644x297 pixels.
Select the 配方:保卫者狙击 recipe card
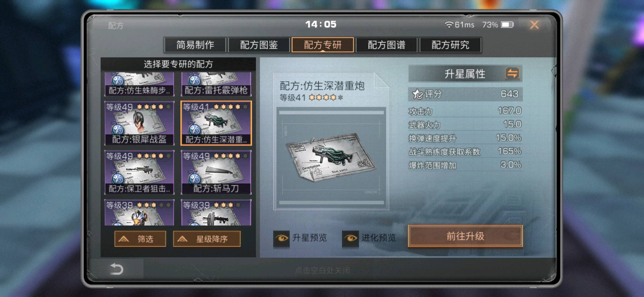tap(139, 172)
